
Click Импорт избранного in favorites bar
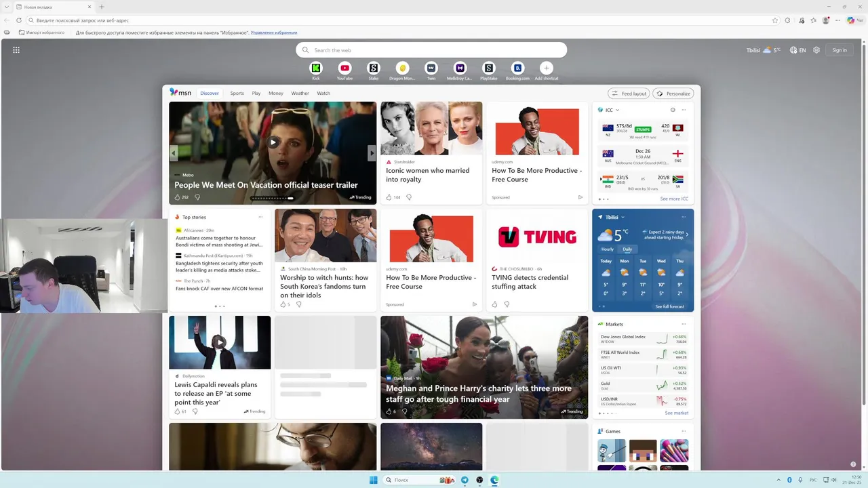42,33
